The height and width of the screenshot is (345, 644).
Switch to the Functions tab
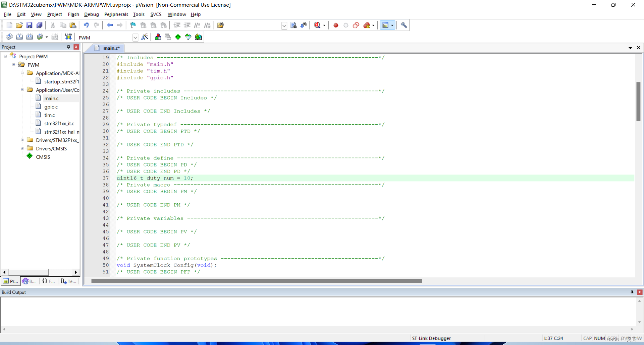[x=48, y=281]
